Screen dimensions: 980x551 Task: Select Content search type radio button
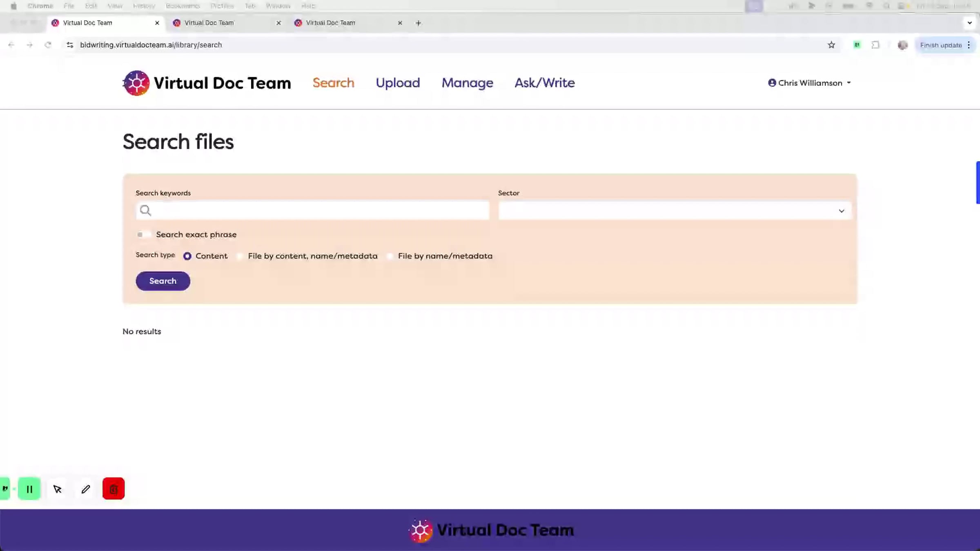[187, 256]
